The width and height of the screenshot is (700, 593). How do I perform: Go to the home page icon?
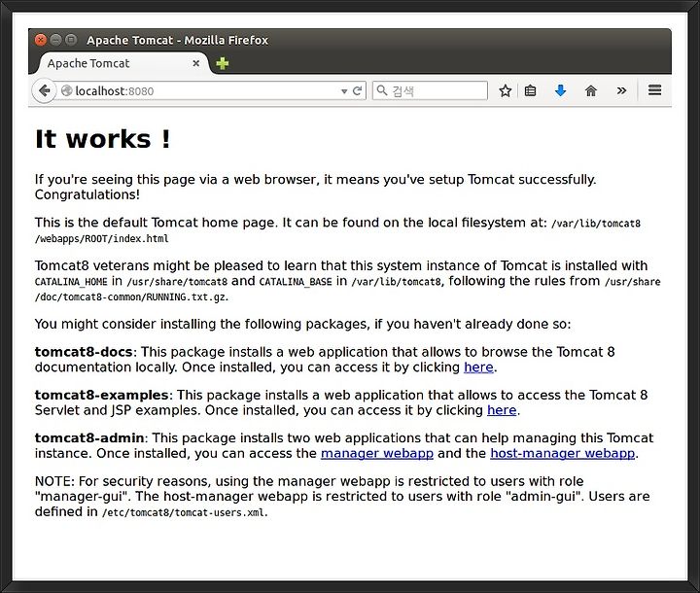pos(591,91)
